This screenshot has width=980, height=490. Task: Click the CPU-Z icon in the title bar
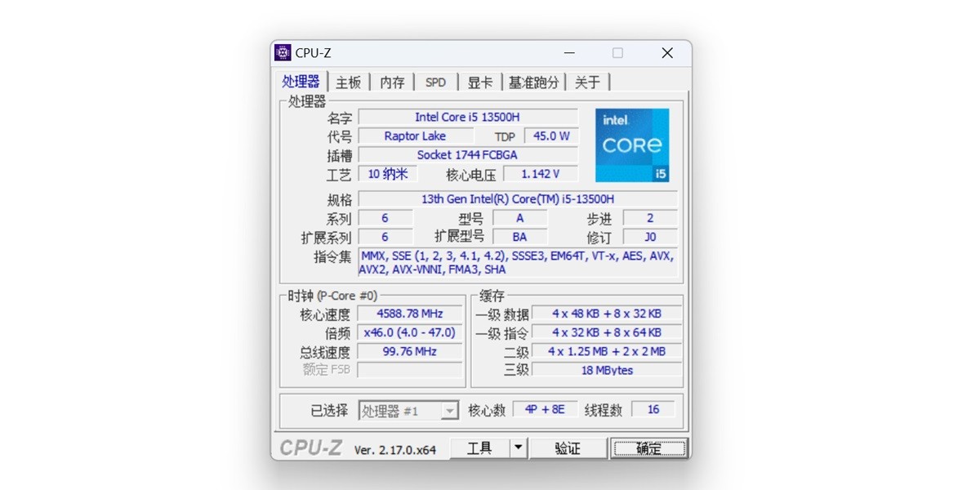[x=282, y=52]
